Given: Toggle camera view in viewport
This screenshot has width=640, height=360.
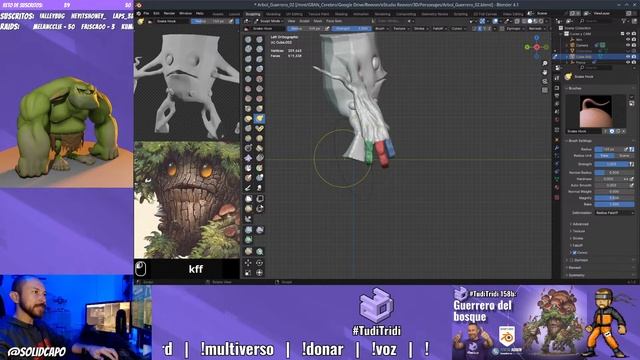Looking at the screenshot, I should point(545,81).
